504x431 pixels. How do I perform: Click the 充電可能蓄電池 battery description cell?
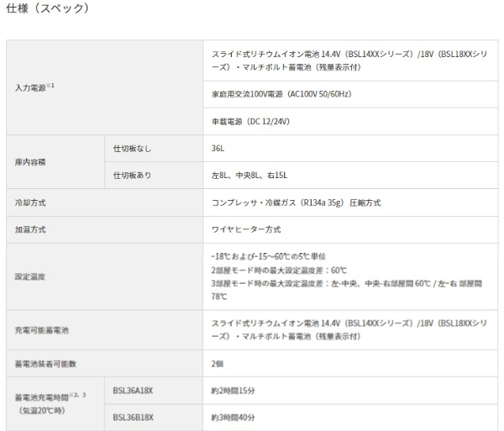click(350, 330)
